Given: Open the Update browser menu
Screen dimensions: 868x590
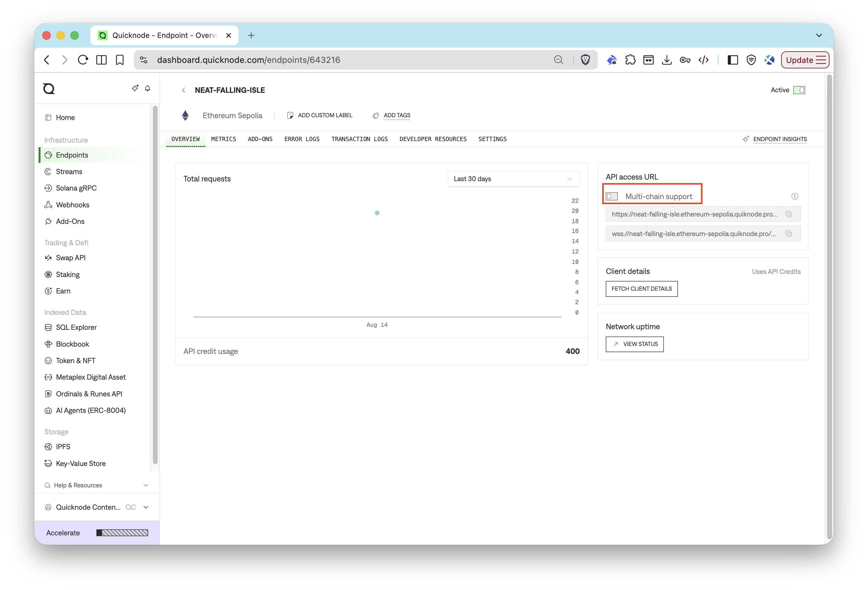Looking at the screenshot, I should pyautogui.click(x=805, y=60).
